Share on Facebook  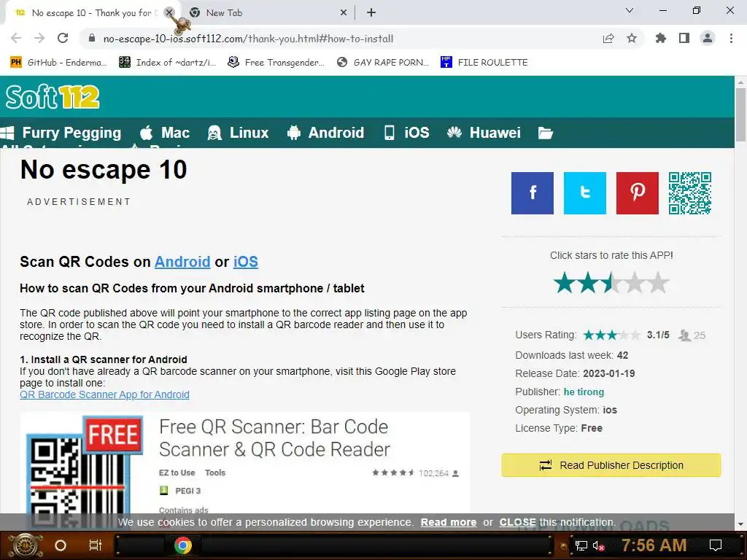point(532,192)
